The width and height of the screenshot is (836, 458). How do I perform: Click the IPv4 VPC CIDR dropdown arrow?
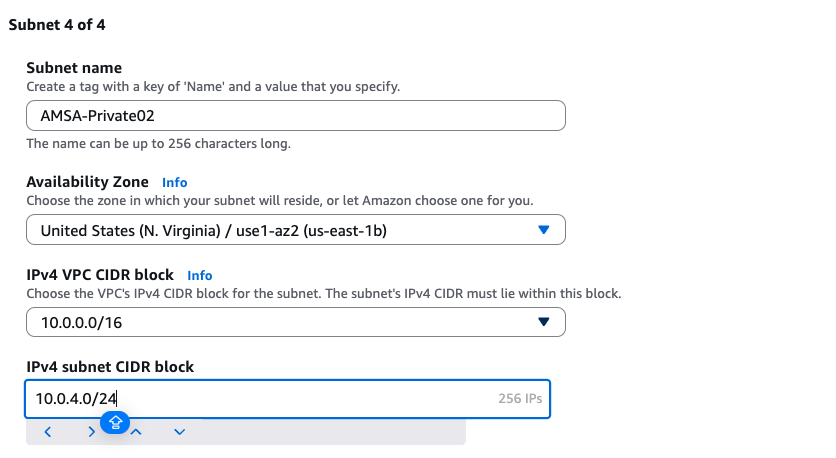pyautogui.click(x=543, y=322)
